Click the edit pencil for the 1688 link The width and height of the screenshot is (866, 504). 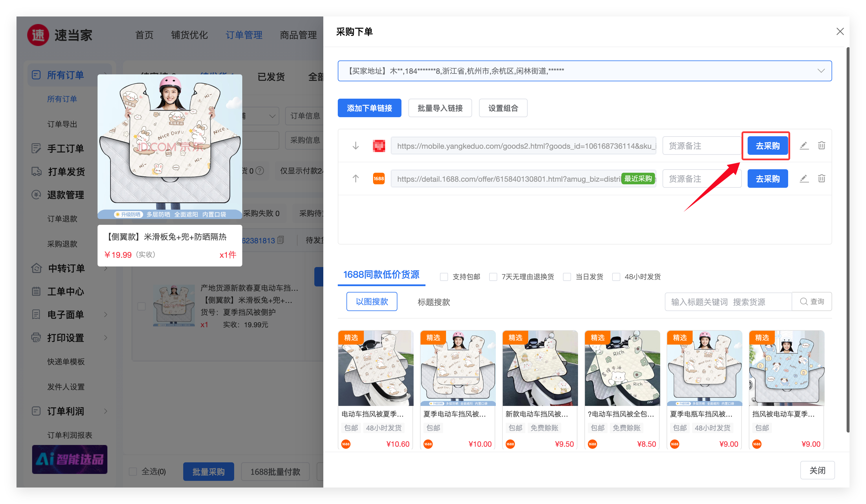coord(804,179)
